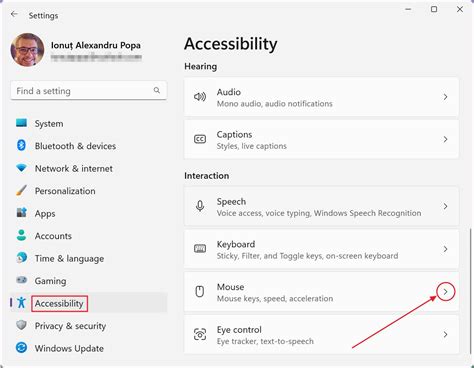Click the Eye control tracker icon
This screenshot has width=474, height=368.
[200, 334]
